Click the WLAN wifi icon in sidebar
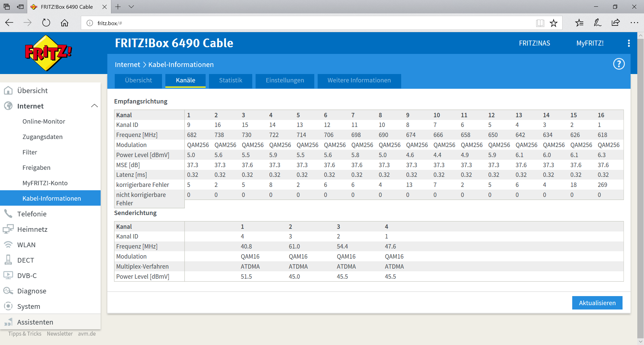 [x=8, y=245]
